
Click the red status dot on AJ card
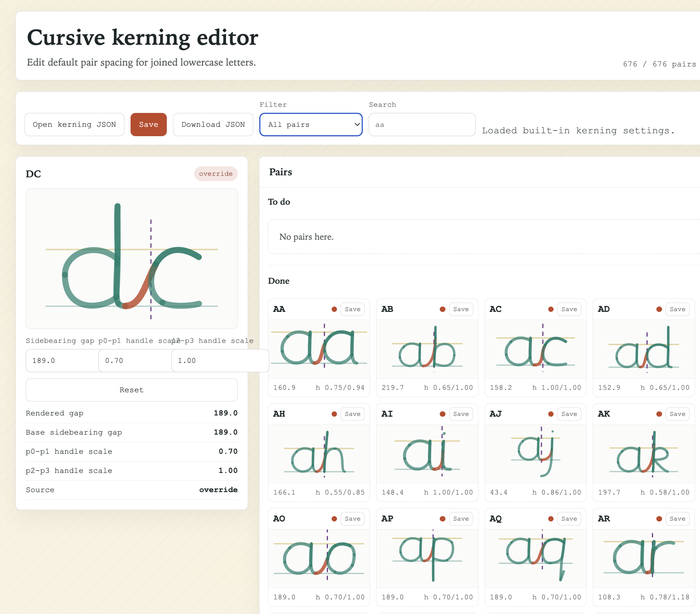coord(551,414)
